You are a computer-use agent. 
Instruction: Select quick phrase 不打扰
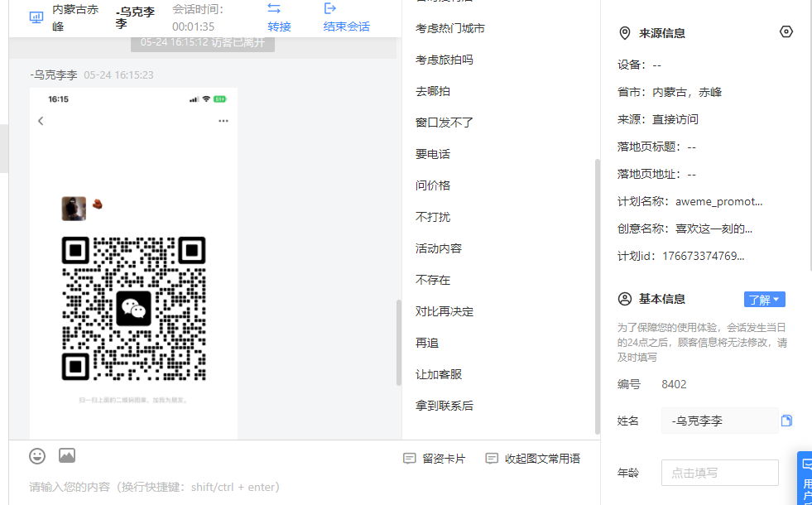tap(433, 217)
